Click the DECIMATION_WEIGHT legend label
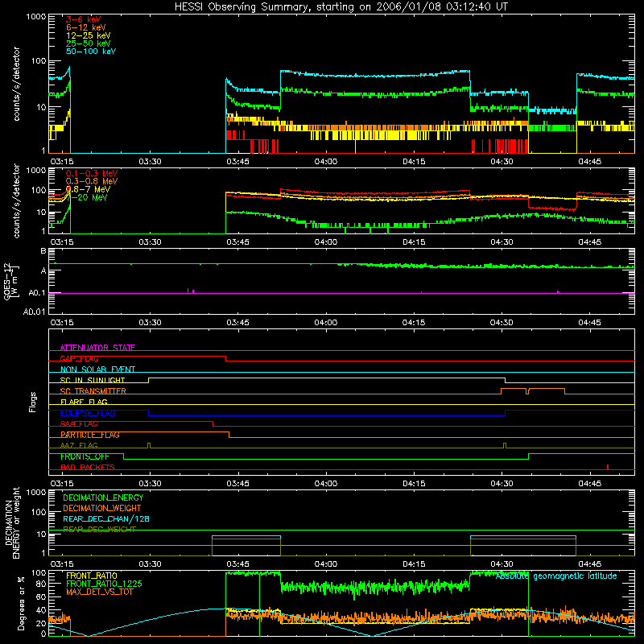This screenshot has width=644, height=644. point(102,508)
